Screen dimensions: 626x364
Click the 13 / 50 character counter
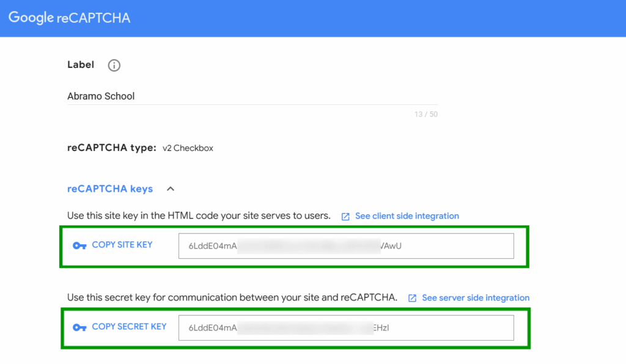(x=426, y=114)
